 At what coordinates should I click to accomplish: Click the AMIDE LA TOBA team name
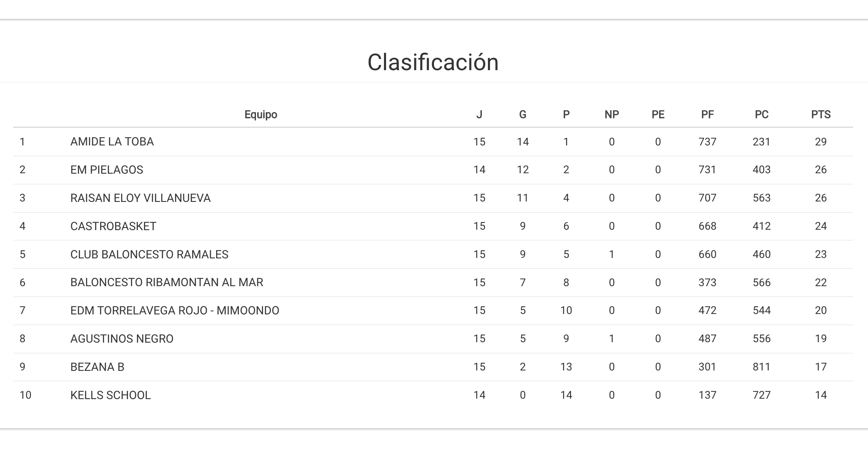point(112,142)
